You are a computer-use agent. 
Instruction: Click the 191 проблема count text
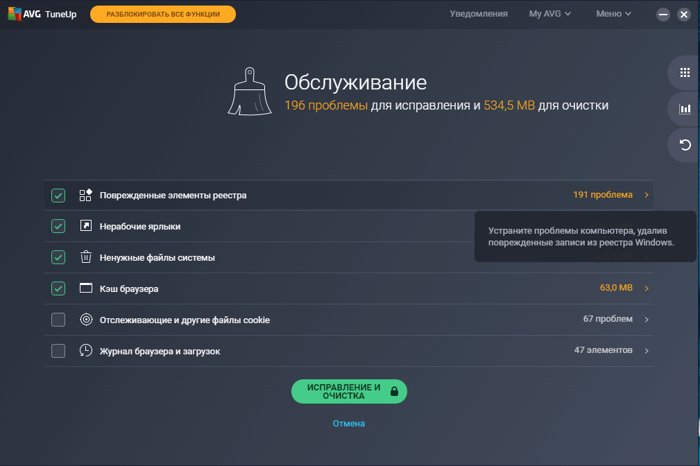[x=603, y=195]
